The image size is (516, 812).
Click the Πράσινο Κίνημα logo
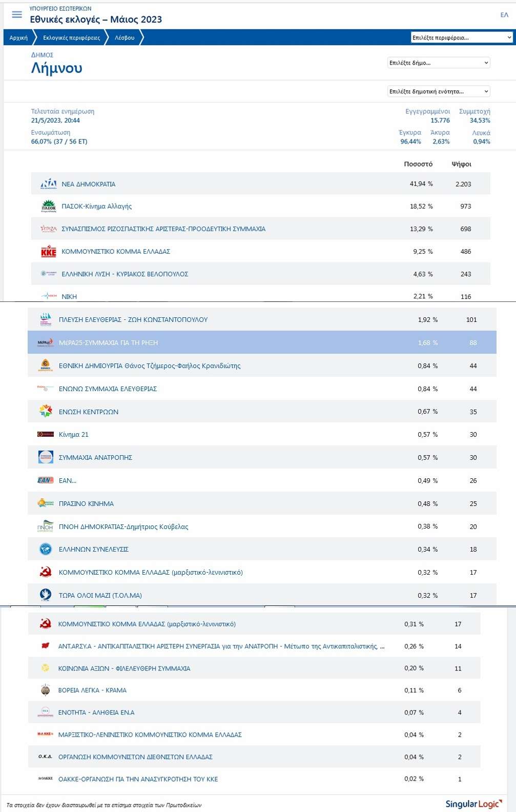click(46, 503)
